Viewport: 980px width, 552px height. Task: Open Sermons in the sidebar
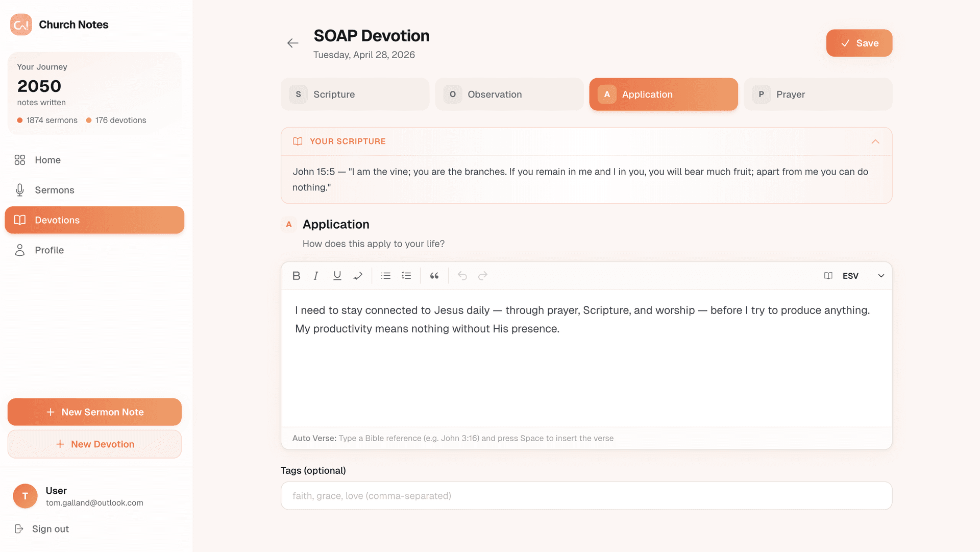point(55,190)
